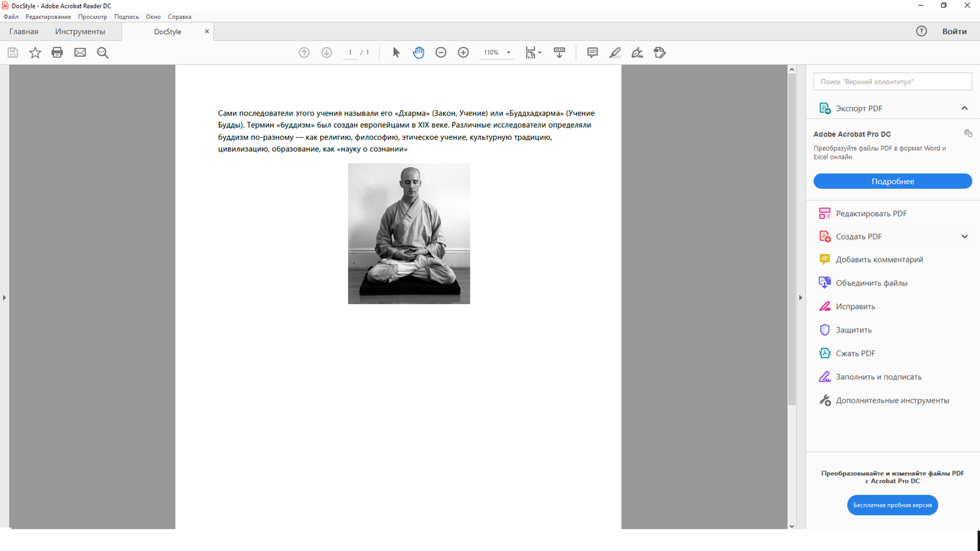Viewport: 980px width, 551px height.
Task: Expand the left navigation pane arrow
Action: (4, 298)
